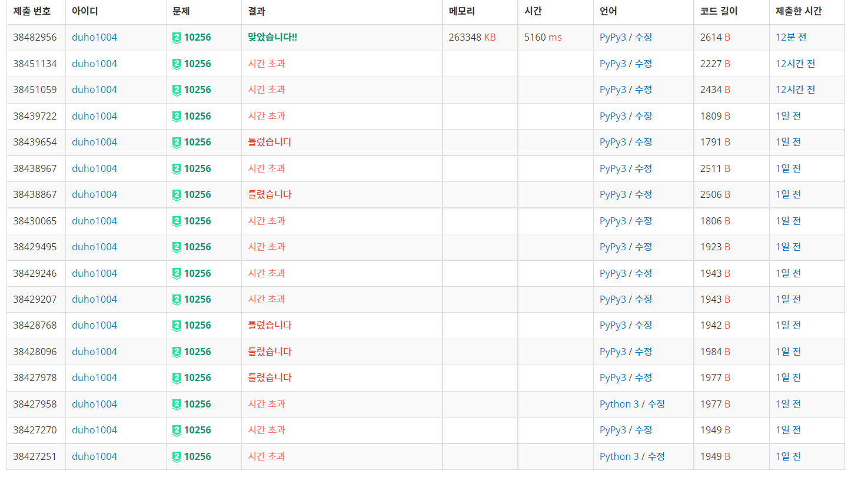Open PyPy3 source for submission 38451134

click(613, 64)
